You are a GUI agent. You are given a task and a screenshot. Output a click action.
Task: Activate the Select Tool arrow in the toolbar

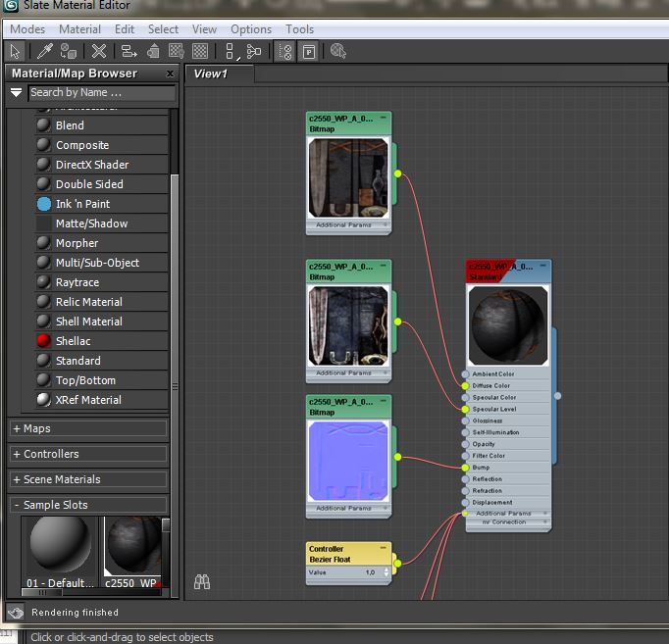tap(15, 52)
